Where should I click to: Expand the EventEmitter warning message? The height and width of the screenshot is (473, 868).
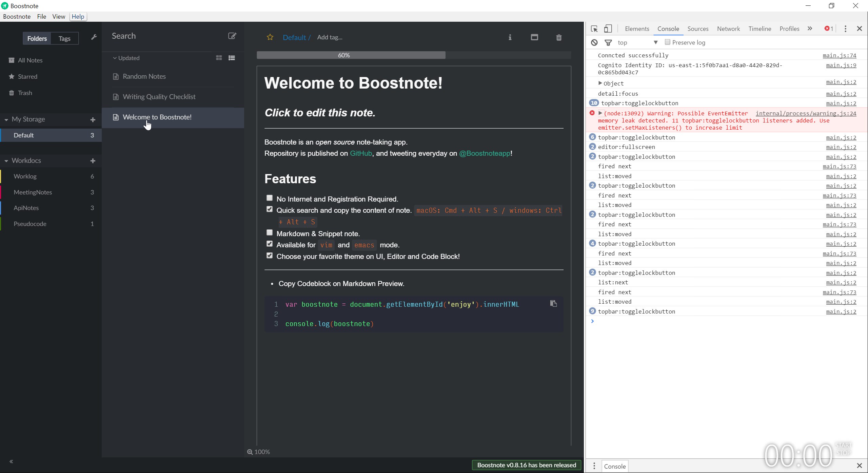point(600,113)
